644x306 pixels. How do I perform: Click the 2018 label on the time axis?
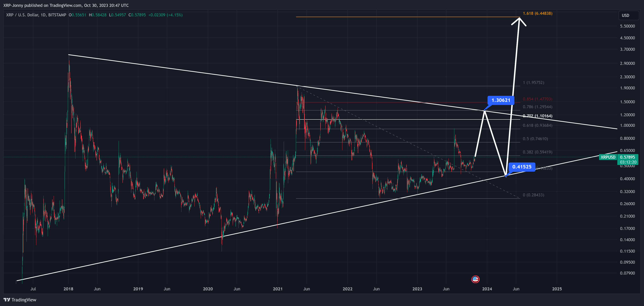(x=68, y=289)
